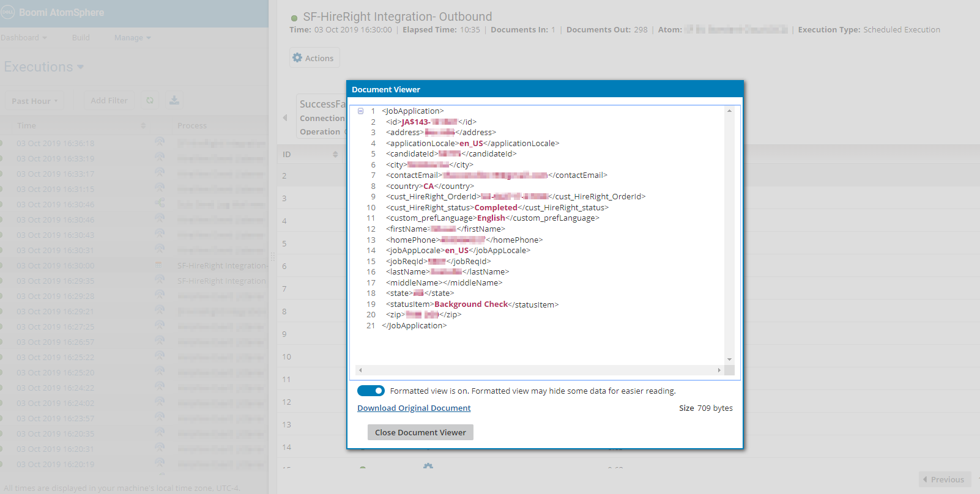Click Close Document Viewer button
The width and height of the screenshot is (980, 494).
pyautogui.click(x=420, y=432)
